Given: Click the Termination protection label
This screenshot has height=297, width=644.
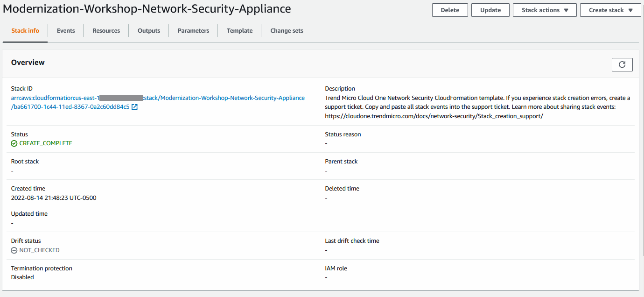Looking at the screenshot, I should tap(42, 269).
